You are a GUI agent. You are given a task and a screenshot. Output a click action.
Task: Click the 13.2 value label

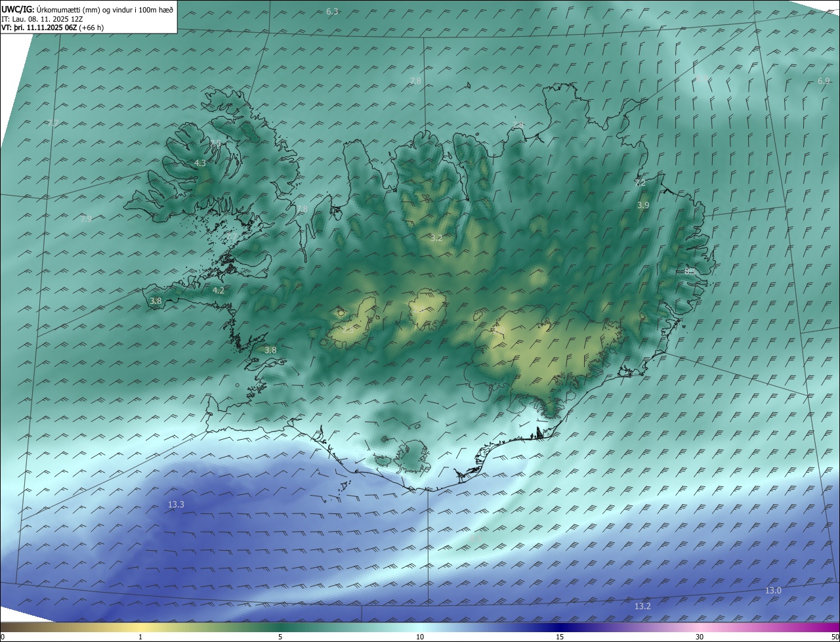coord(642,606)
